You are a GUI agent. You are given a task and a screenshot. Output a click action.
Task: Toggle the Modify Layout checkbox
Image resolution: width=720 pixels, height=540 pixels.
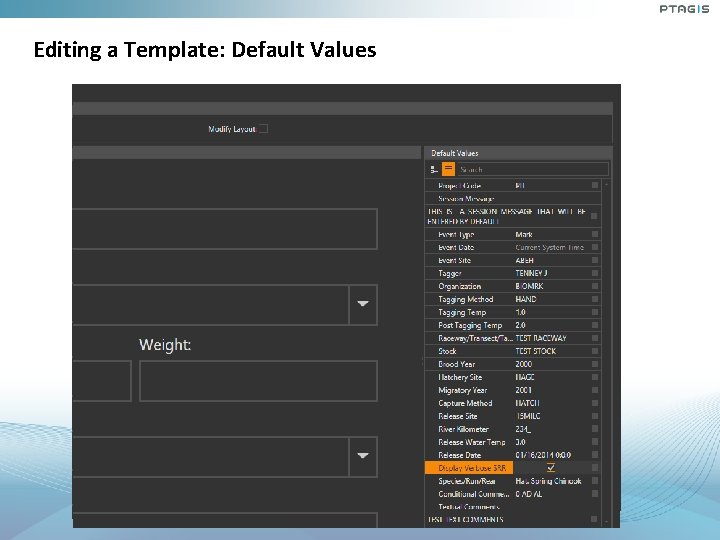264,129
